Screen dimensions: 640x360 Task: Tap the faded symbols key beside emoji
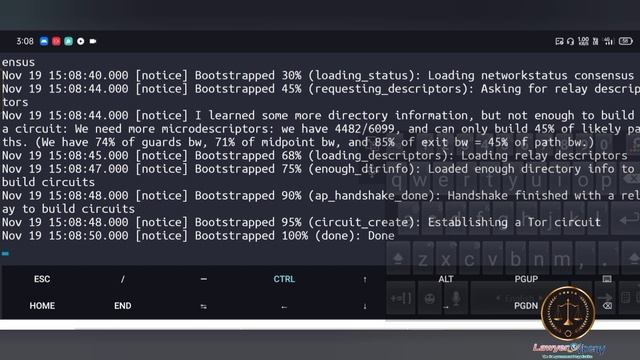pyautogui.click(x=401, y=299)
